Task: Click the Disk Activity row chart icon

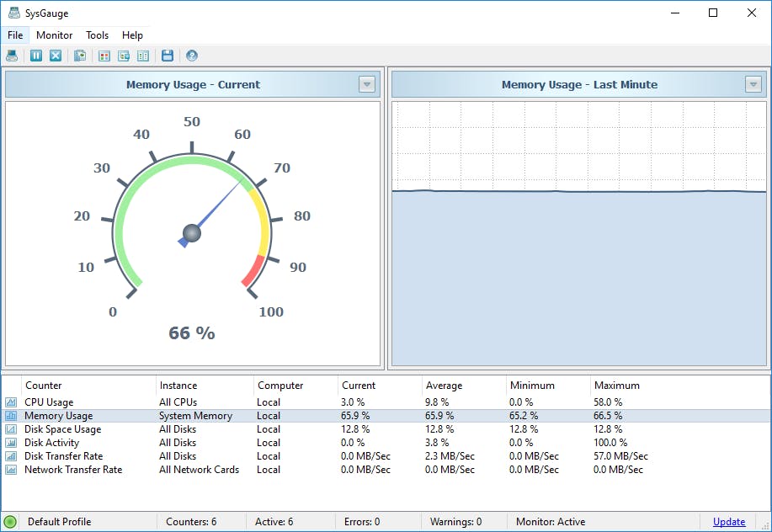Action: coord(11,443)
